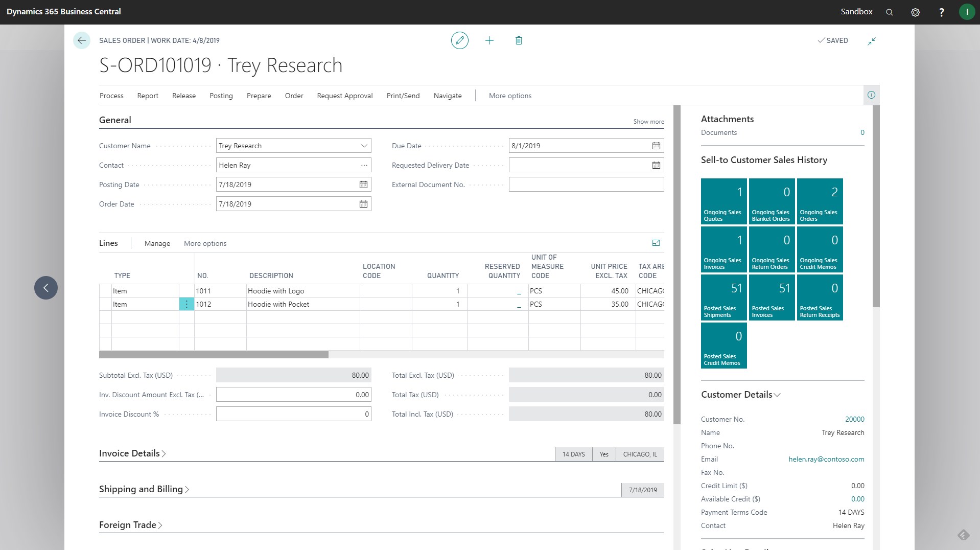The width and height of the screenshot is (980, 550).
Task: Open Requested Delivery Date calendar picker
Action: coord(656,165)
